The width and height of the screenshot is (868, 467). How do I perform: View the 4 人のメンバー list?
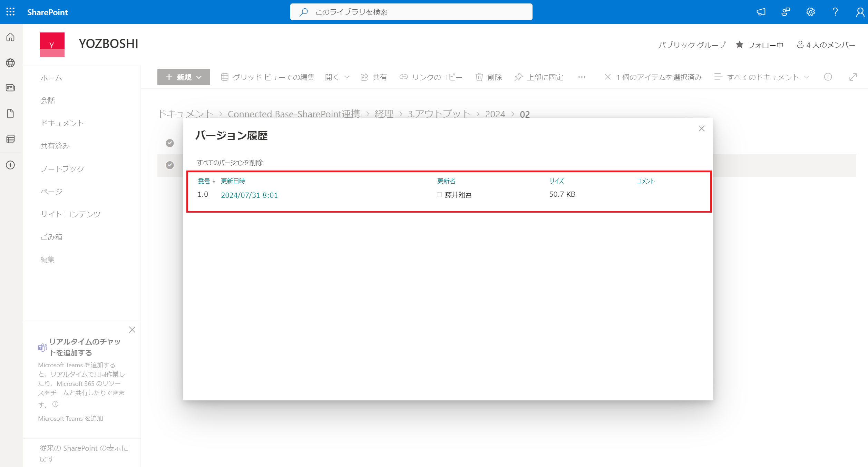coord(826,45)
